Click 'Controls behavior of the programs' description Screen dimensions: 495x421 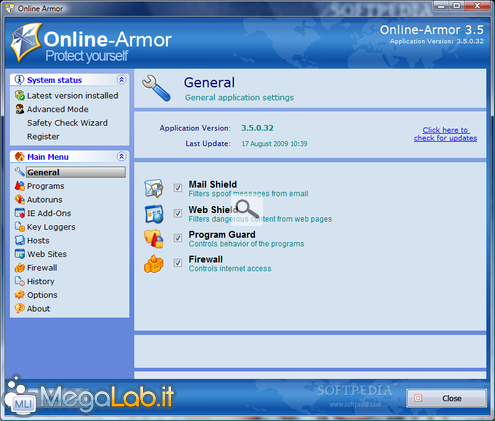pyautogui.click(x=246, y=244)
